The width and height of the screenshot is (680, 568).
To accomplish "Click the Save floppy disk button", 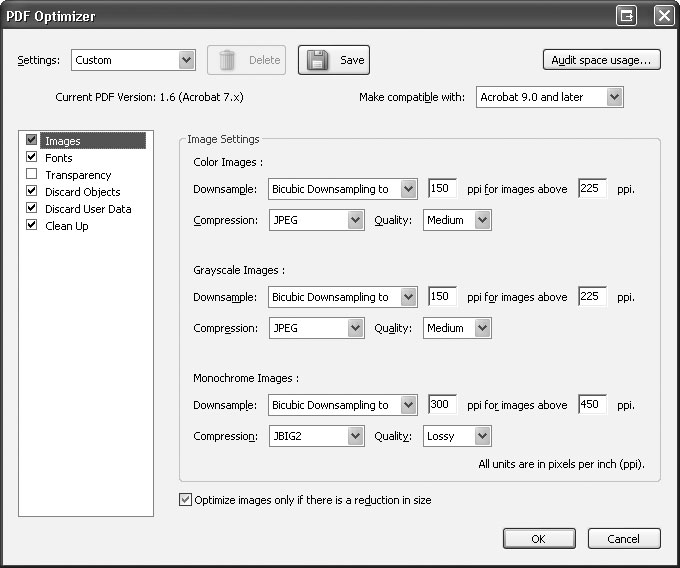I will tap(334, 60).
